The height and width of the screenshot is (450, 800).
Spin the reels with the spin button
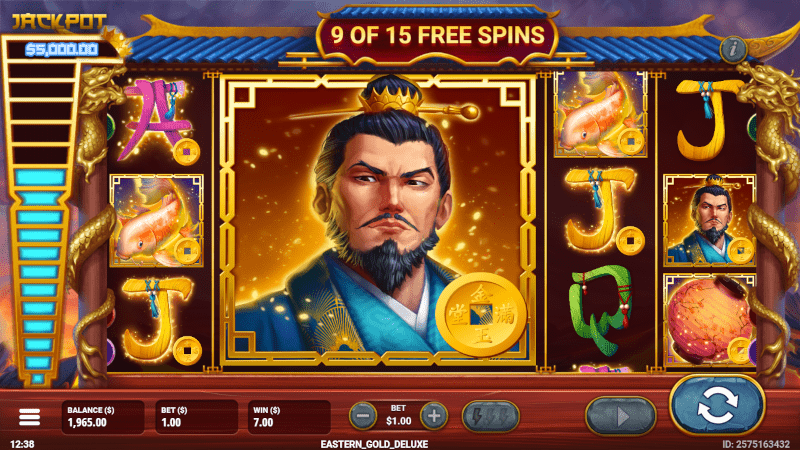[x=717, y=406]
